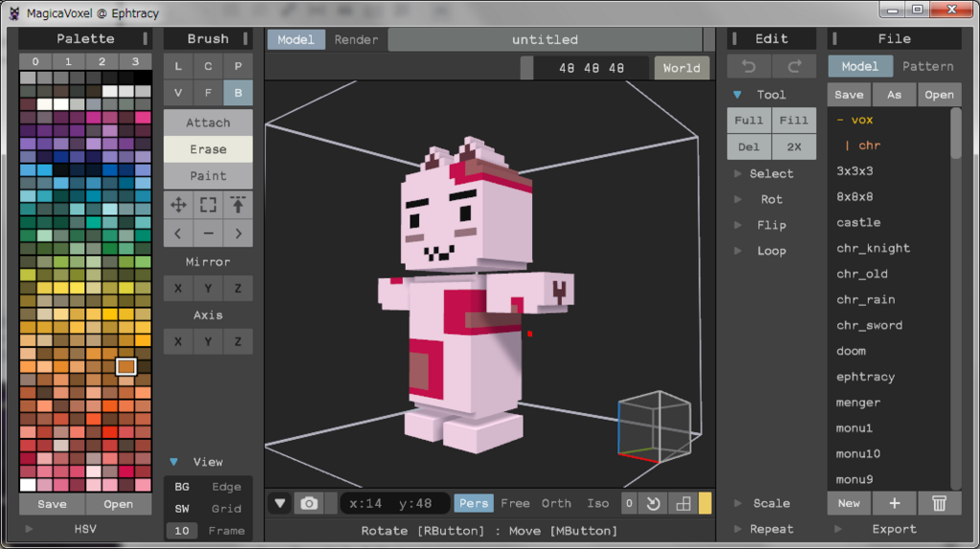Pick the white swatch at palette bottom-left

28,485
